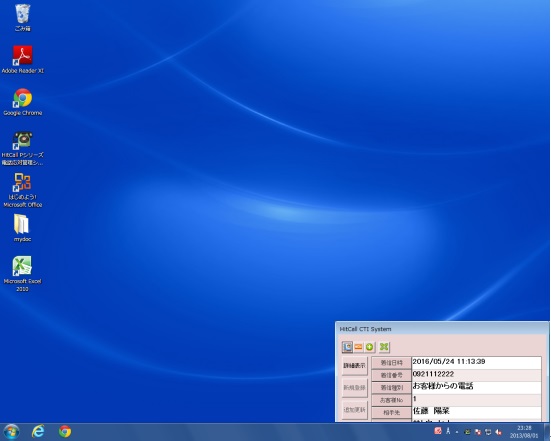Click the IME input mode 'A' indicator
The width and height of the screenshot is (551, 441).
tap(448, 431)
